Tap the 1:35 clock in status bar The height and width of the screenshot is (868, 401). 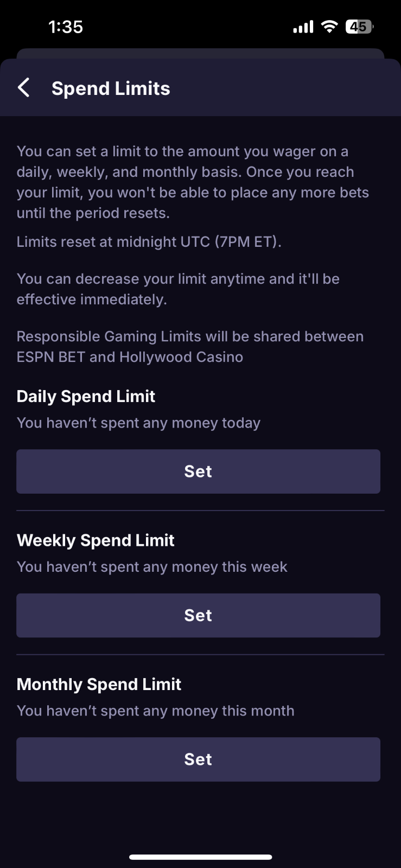(x=66, y=27)
